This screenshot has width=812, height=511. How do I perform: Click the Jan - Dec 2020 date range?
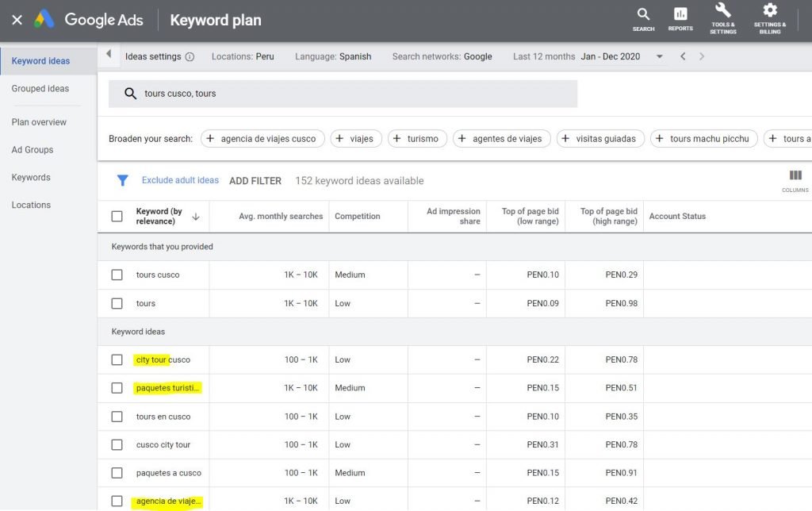[610, 56]
